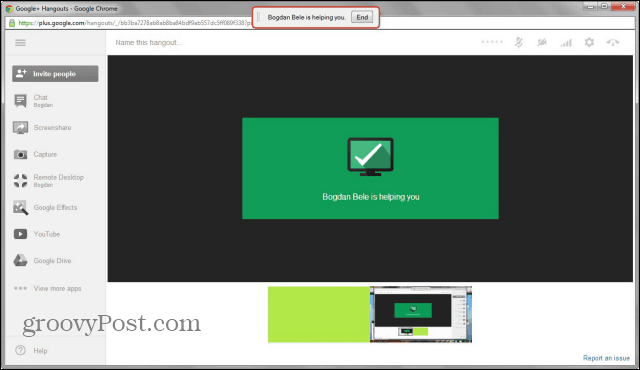Click the secure padlock icon
Image resolution: width=640 pixels, height=370 pixels.
pyautogui.click(x=12, y=23)
